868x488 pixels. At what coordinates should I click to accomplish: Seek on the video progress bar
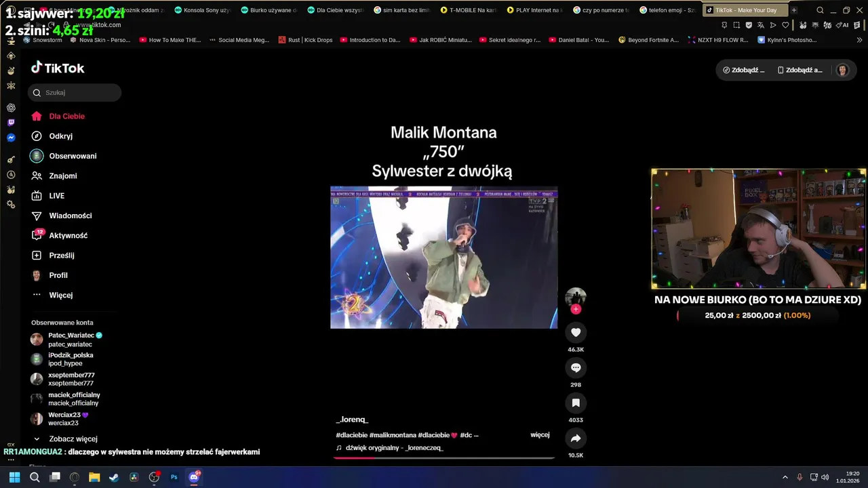point(444,457)
